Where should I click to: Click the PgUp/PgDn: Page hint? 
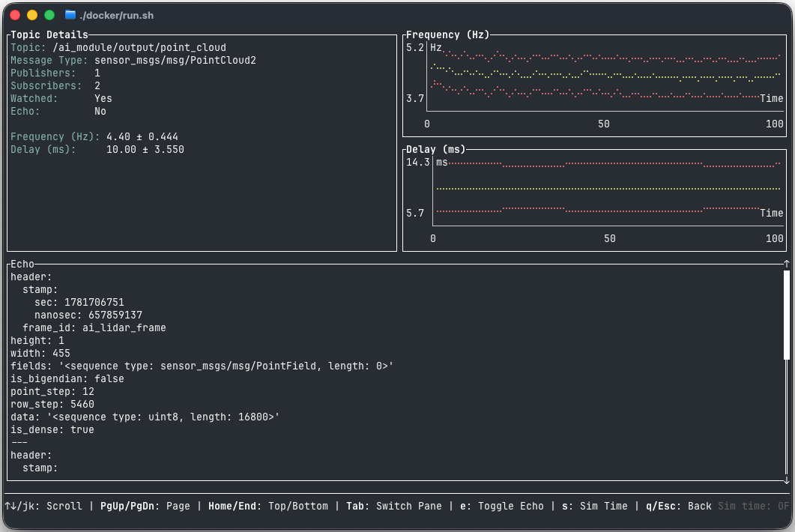click(x=145, y=506)
